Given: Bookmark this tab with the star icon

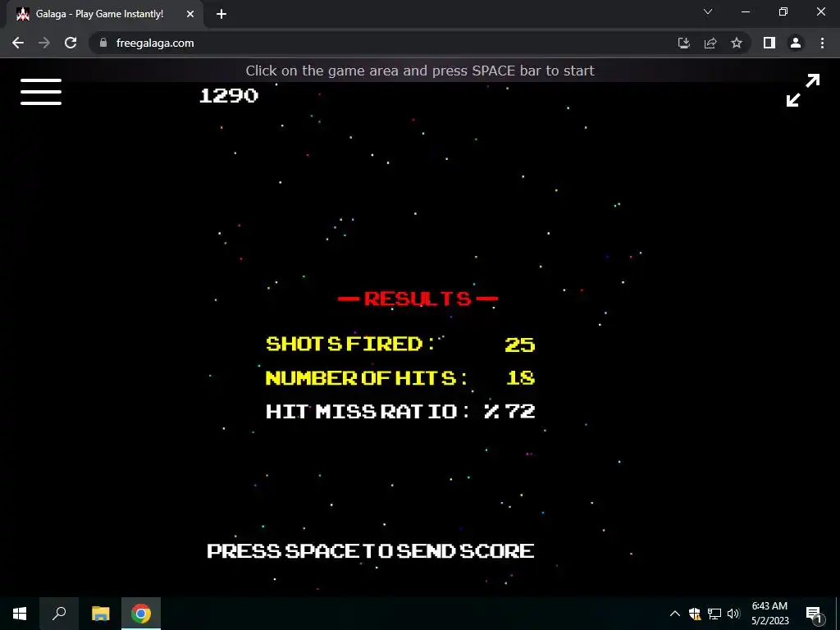Looking at the screenshot, I should tap(737, 43).
